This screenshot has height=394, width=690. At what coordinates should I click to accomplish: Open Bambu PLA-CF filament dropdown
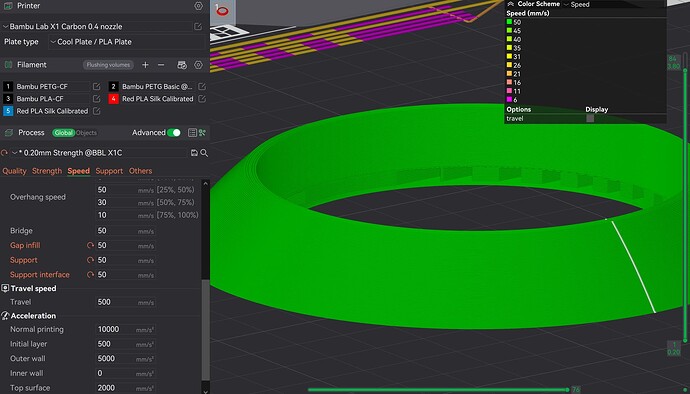(x=53, y=99)
